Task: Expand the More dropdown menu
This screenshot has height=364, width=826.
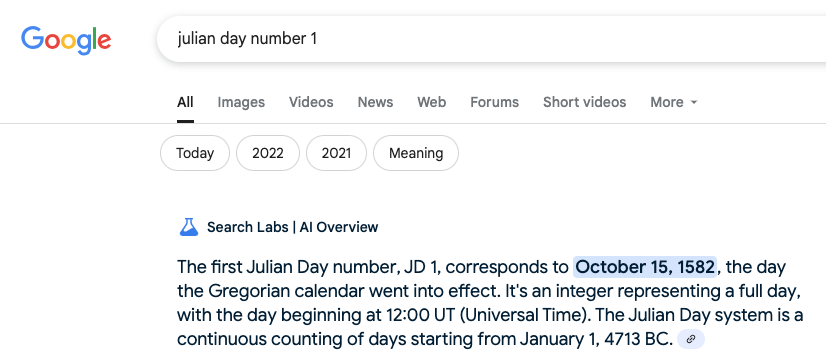Action: coord(674,102)
